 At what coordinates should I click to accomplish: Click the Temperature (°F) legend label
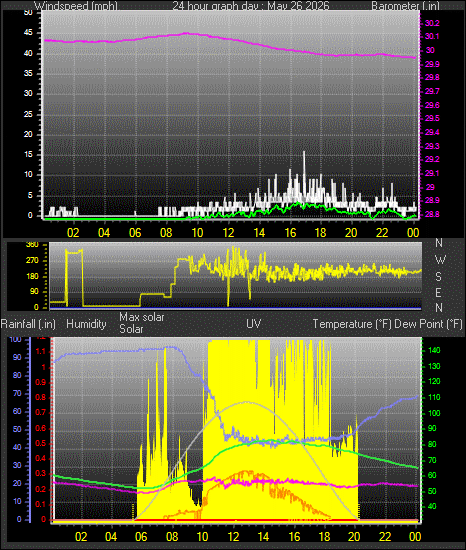pyautogui.click(x=352, y=324)
